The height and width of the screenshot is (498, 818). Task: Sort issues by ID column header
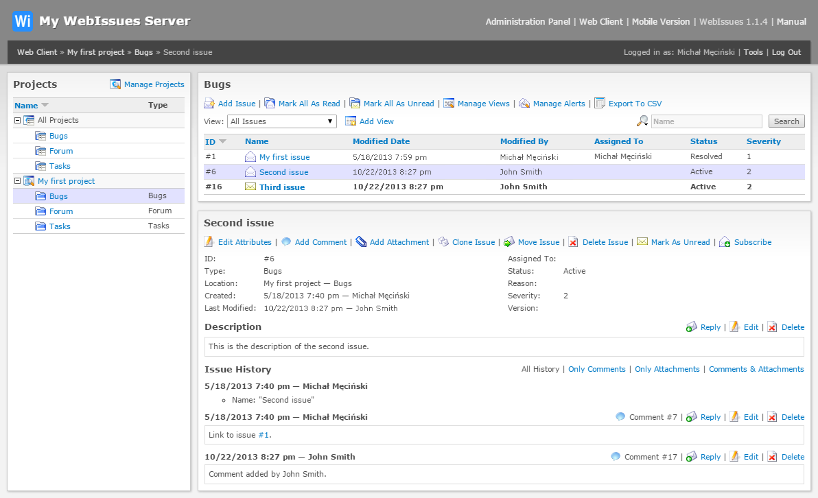point(210,142)
